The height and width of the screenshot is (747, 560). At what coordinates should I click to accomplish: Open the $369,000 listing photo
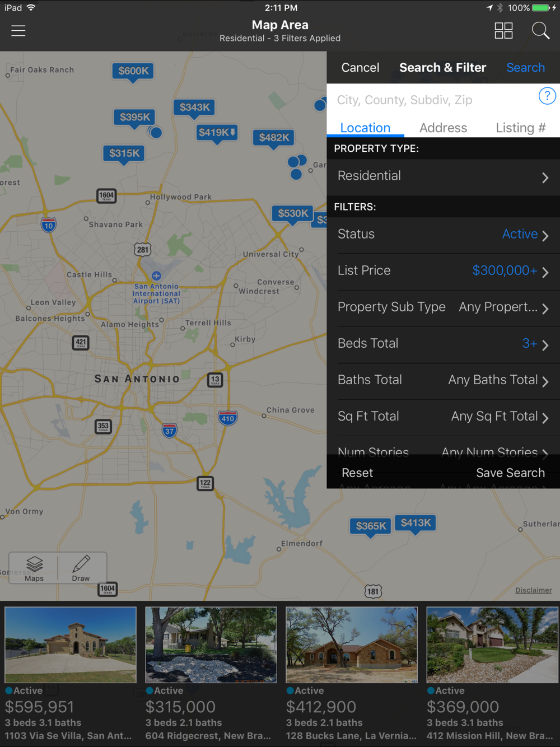coord(492,645)
